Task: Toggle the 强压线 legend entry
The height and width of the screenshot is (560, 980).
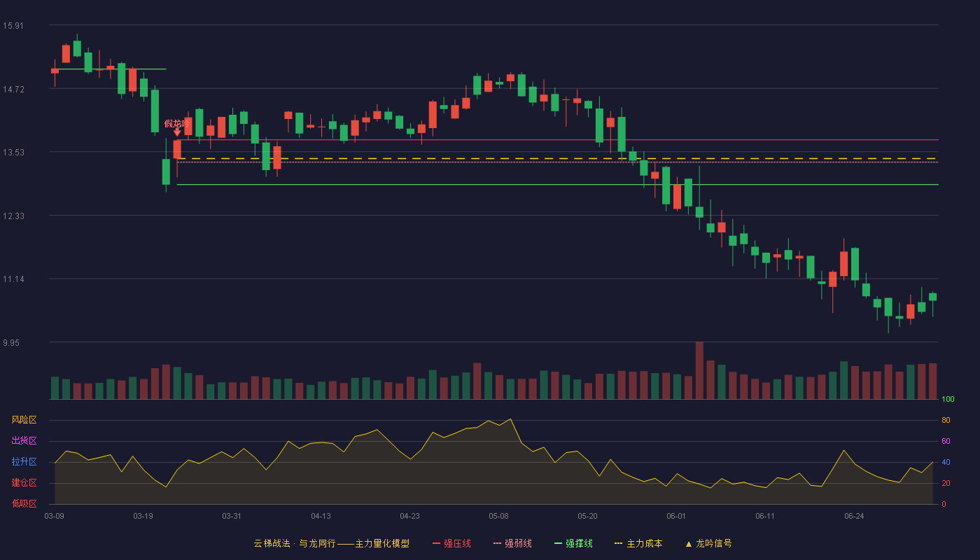Action: (451, 543)
